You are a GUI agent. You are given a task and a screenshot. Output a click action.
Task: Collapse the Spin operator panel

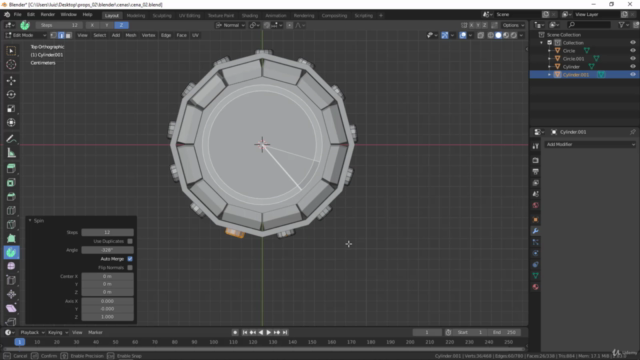pyautogui.click(x=30, y=220)
